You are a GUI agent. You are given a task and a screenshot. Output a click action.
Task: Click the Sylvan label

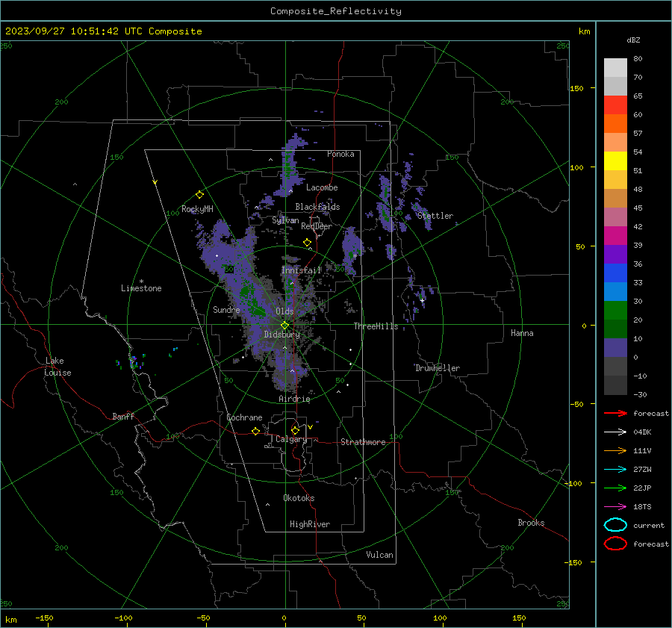coord(285,220)
